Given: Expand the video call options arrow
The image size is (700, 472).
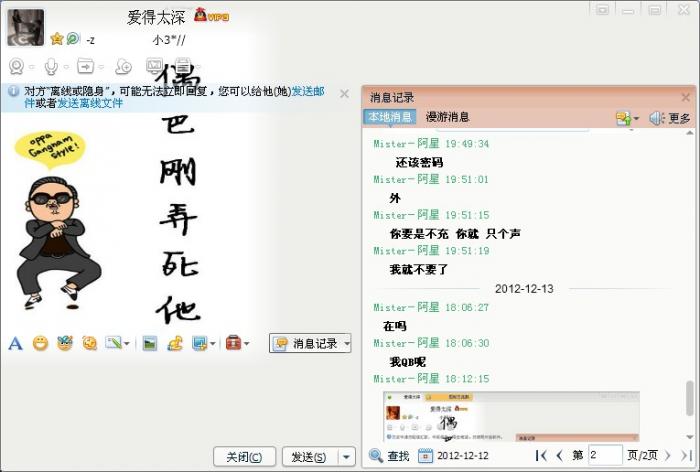Looking at the screenshot, I should click(32, 67).
